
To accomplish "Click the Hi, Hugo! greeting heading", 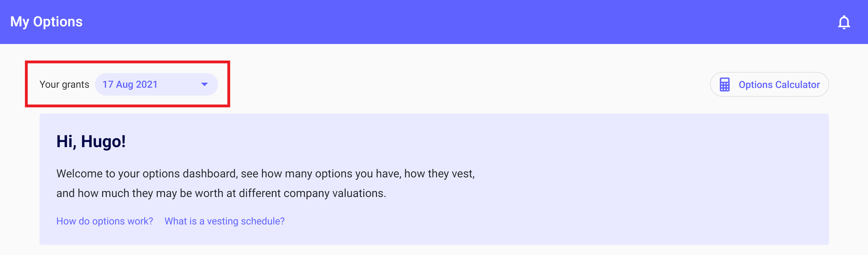I will [91, 141].
